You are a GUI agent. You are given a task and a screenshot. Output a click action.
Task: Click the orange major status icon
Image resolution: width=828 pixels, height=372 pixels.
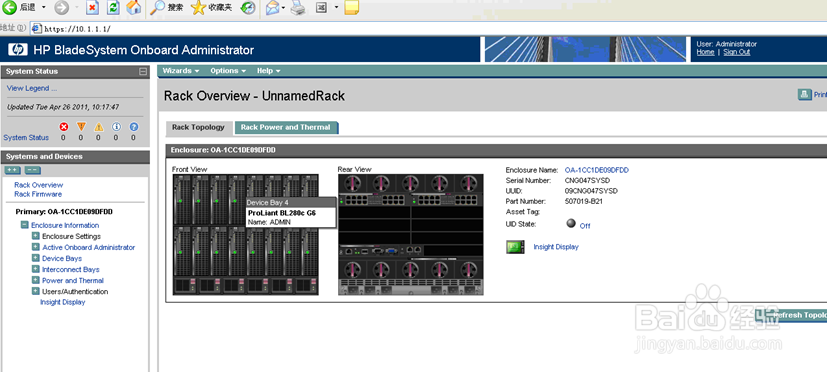81,127
